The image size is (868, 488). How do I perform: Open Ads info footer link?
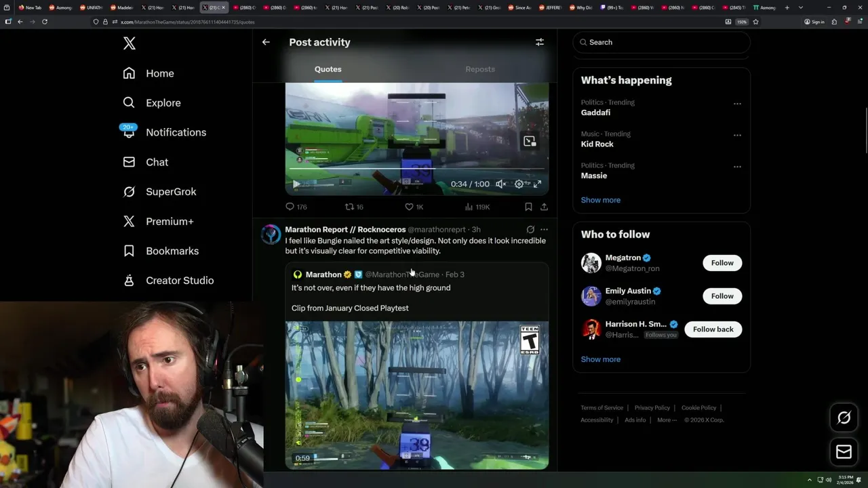(x=635, y=420)
